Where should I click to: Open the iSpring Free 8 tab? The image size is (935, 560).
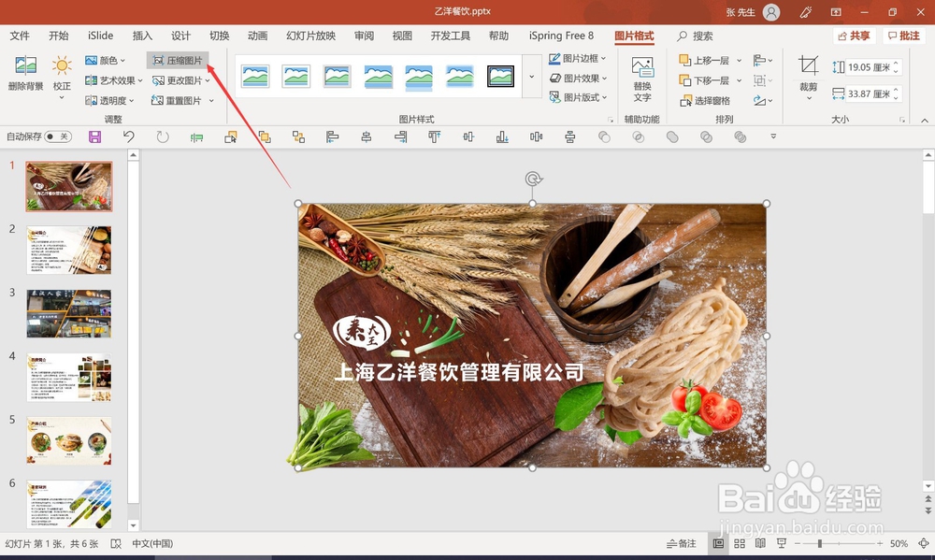click(x=561, y=36)
